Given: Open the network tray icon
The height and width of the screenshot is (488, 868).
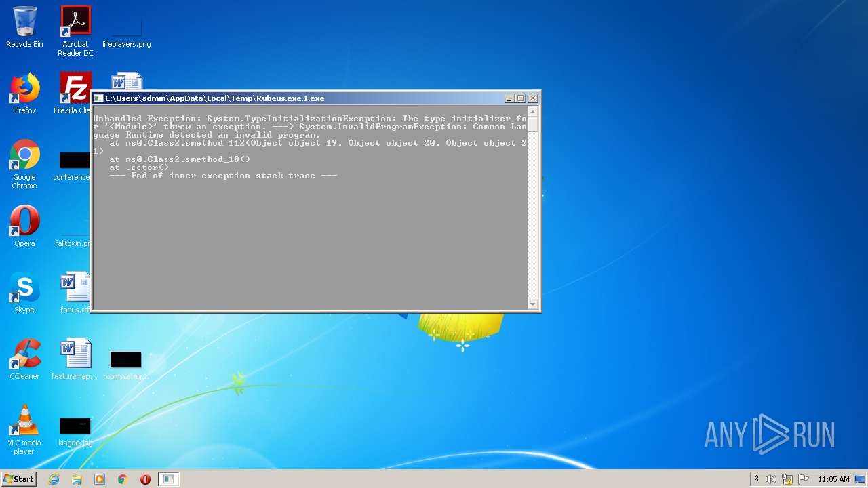Looking at the screenshot, I should click(x=787, y=479).
